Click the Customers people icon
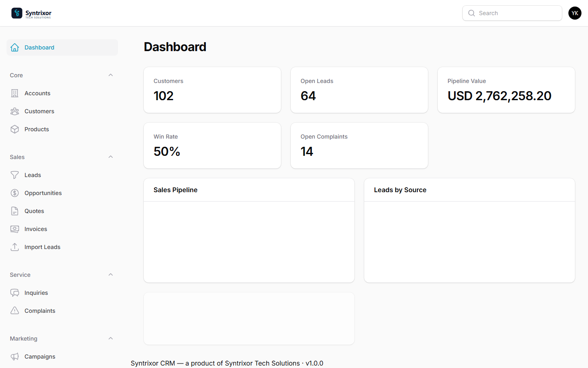The width and height of the screenshot is (588, 368). click(x=15, y=111)
